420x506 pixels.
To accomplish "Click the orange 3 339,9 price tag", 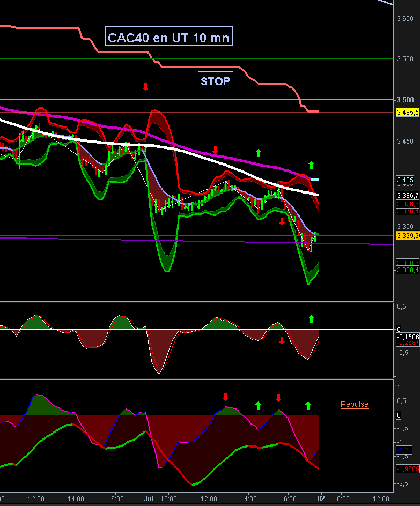I will coord(408,235).
